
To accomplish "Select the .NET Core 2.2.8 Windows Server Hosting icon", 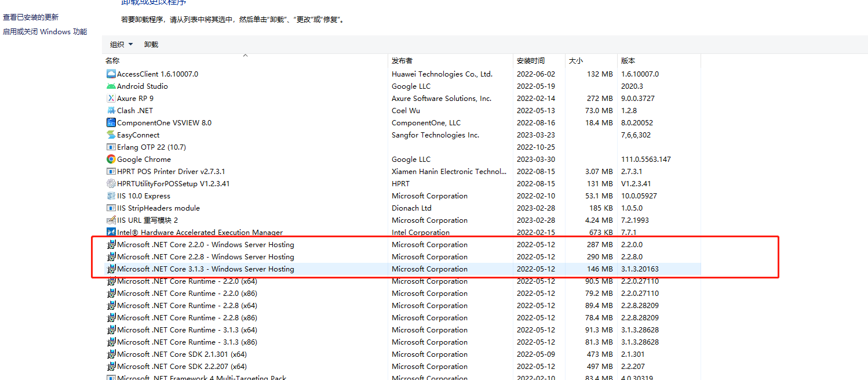I will point(111,256).
